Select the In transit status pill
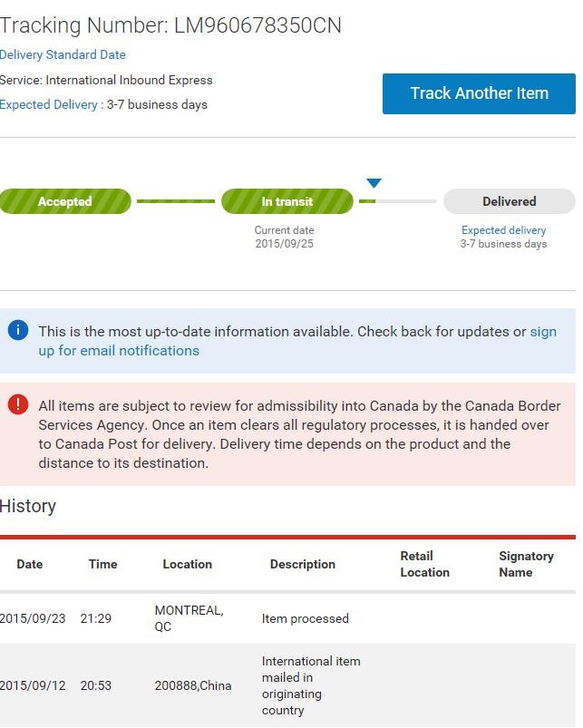583x728 pixels. [287, 201]
